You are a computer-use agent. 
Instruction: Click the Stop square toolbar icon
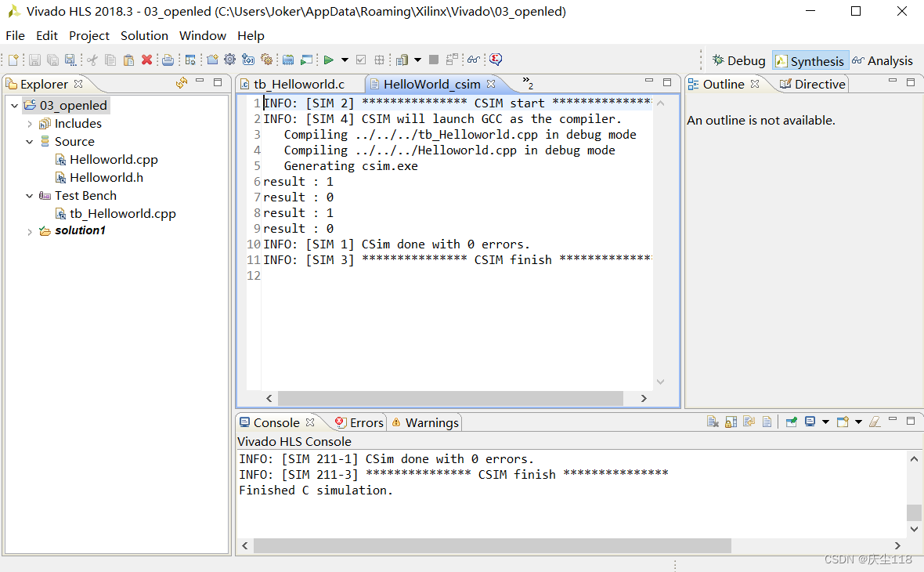click(x=434, y=60)
